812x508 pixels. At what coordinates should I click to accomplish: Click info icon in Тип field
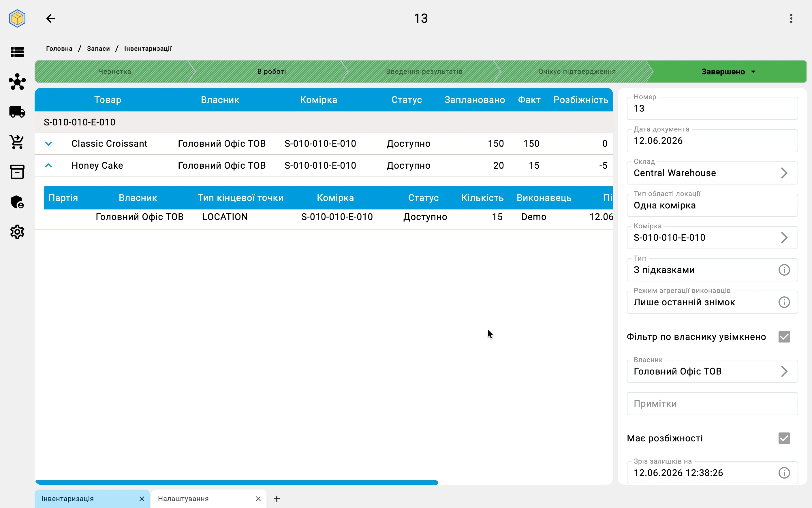coord(784,270)
